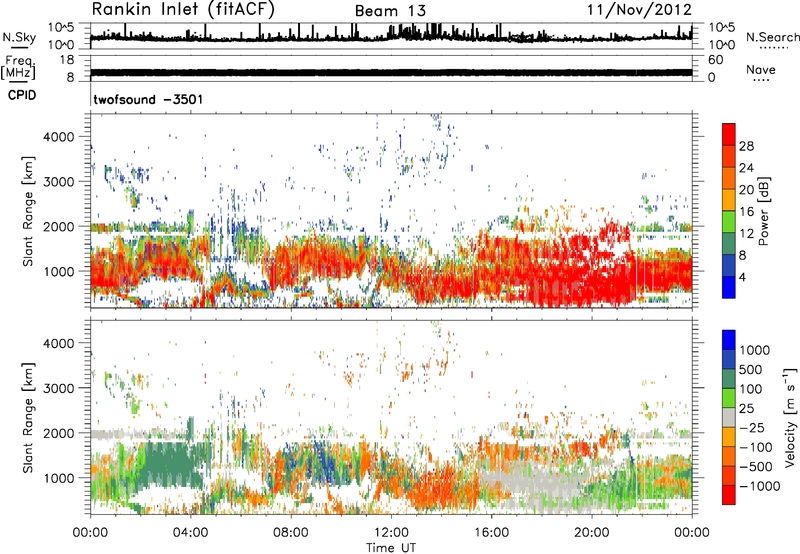Click the '16:00' time axis tick label
Screen dimensions: 800x554
pos(491,533)
